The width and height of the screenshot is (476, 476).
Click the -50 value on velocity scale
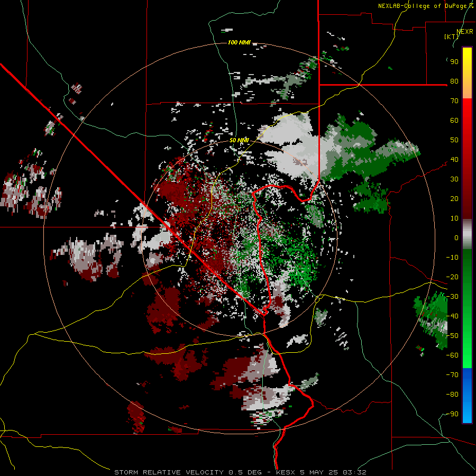click(x=452, y=336)
